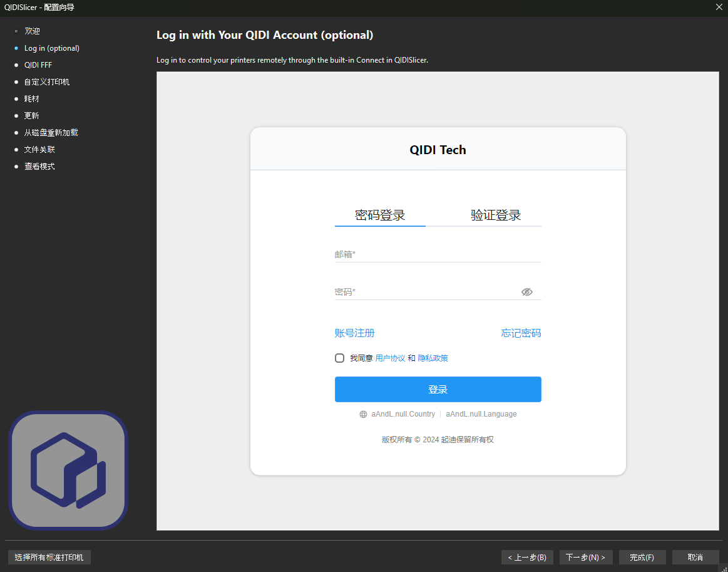Click 下一步(N) next button

[x=585, y=557]
